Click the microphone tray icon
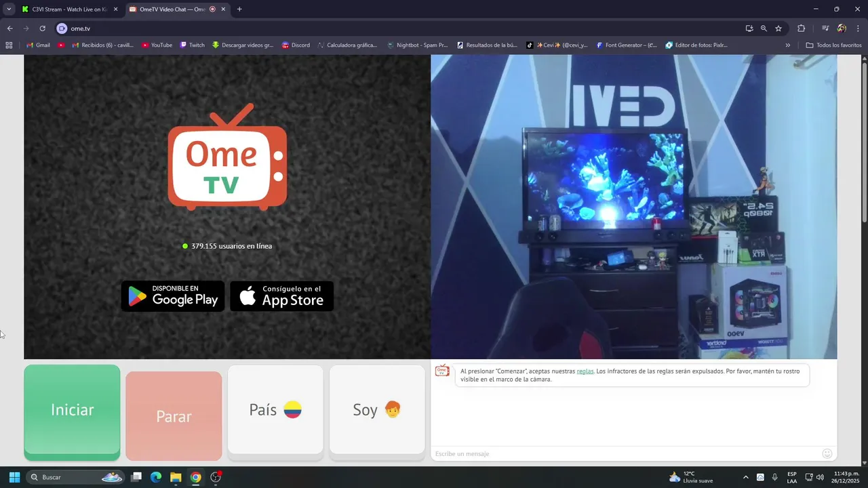 (774, 477)
